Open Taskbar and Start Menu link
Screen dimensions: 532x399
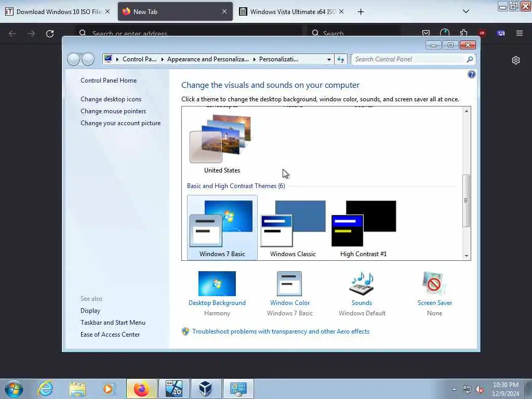pyautogui.click(x=113, y=322)
